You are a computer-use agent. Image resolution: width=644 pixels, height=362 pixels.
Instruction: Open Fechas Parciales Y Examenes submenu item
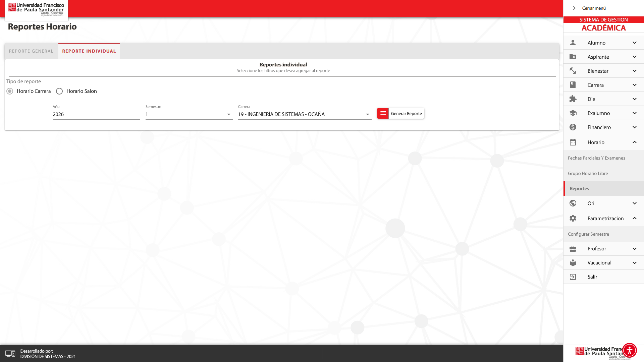(596, 158)
